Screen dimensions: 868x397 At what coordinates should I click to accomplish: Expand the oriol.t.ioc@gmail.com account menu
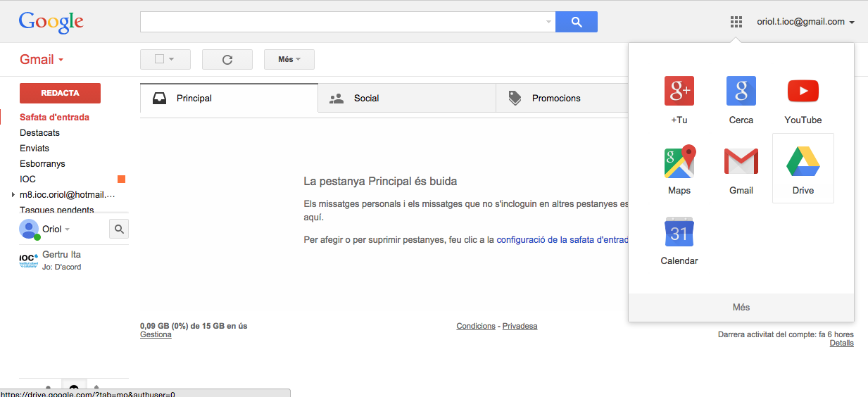pos(805,22)
